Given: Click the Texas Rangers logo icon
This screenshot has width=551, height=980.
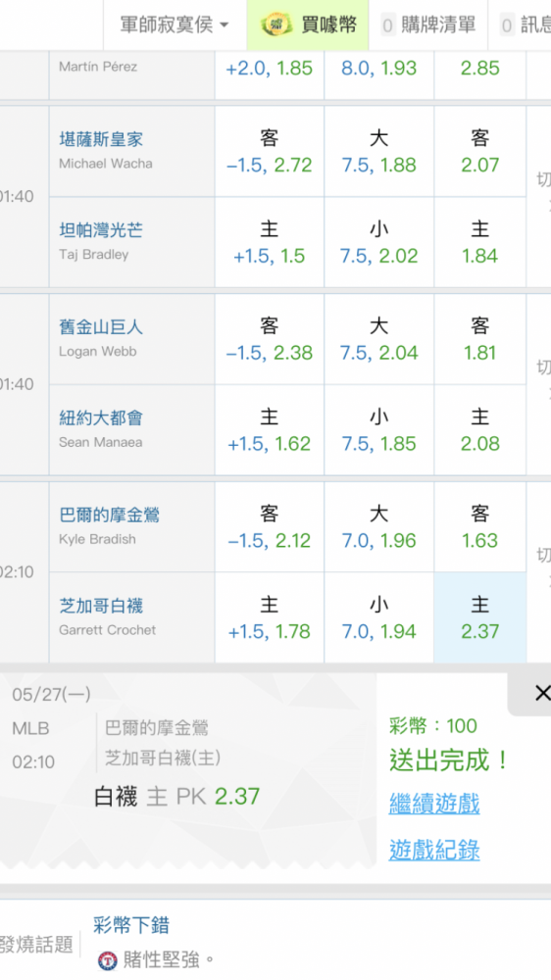Looking at the screenshot, I should pos(108,960).
